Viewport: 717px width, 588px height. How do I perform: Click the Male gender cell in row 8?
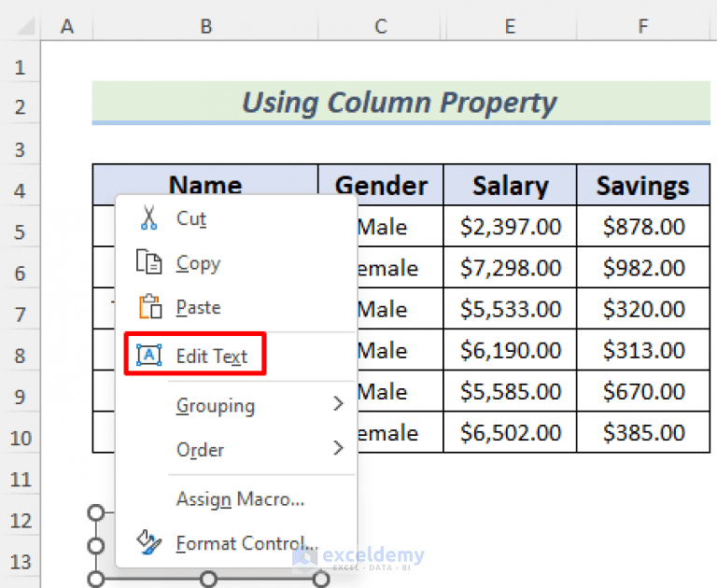(400, 350)
